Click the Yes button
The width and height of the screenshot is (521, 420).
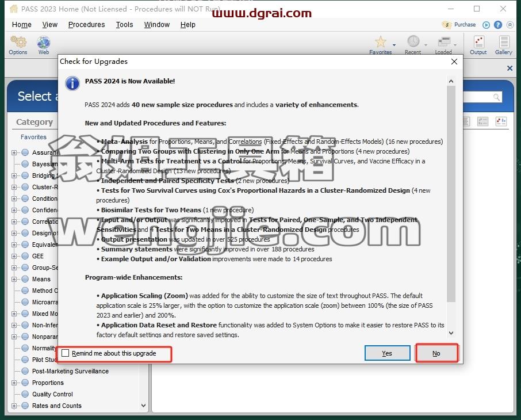[387, 353]
